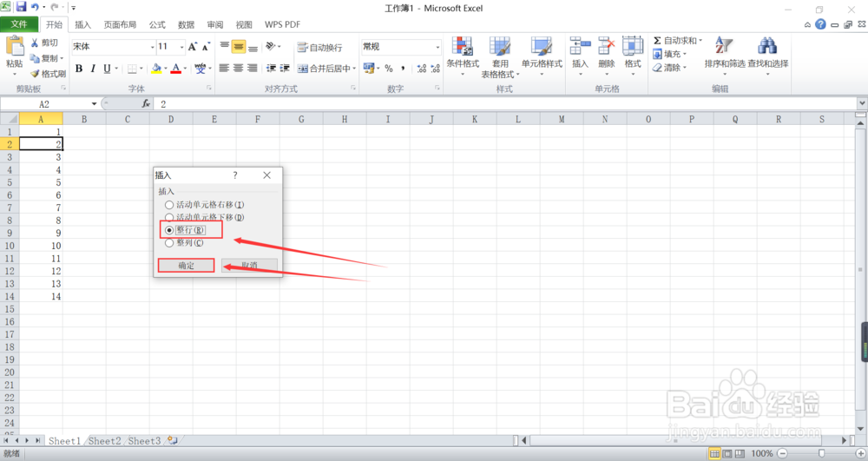Screen dimensions: 868x461
Task: Click the formula bar input showing 2
Action: coord(506,103)
